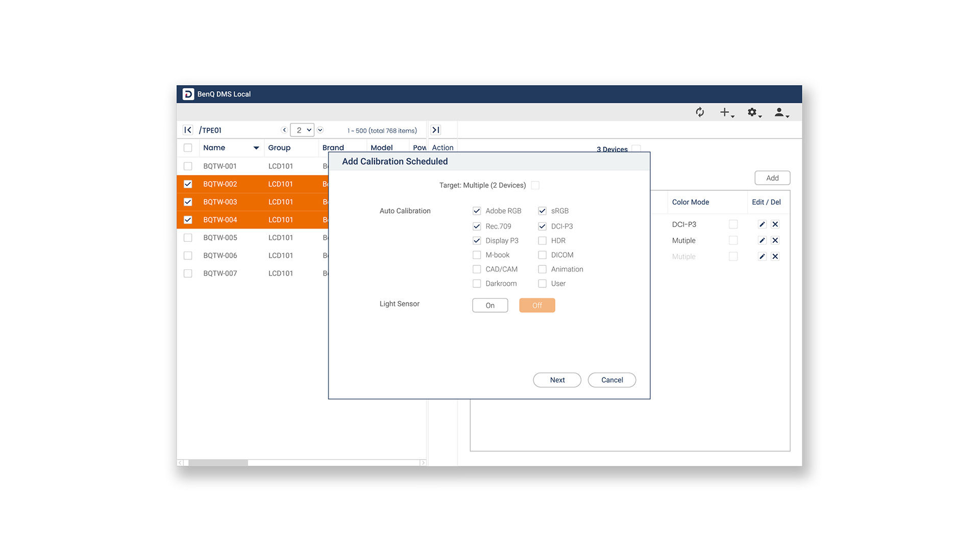This screenshot has height=551, width=980.
Task: Uncheck the Adobe RGB checkbox
Action: 477,211
